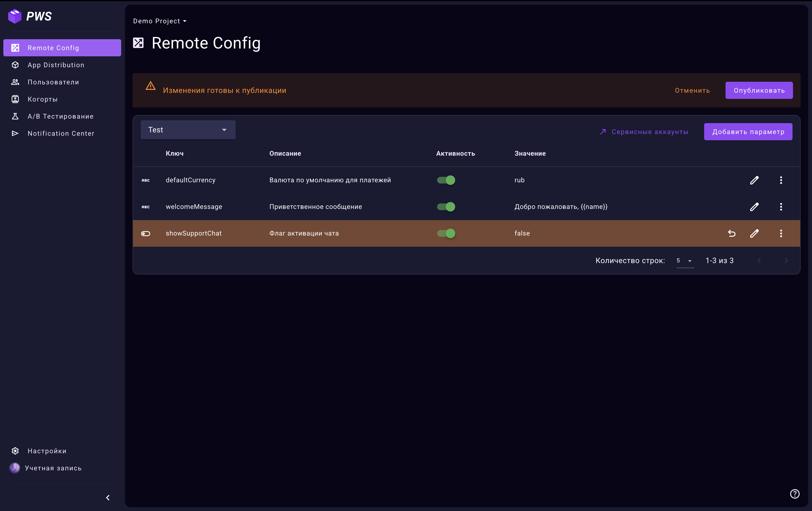This screenshot has width=812, height=511.
Task: Toggle activity for welcomeMessage
Action: coord(446,207)
